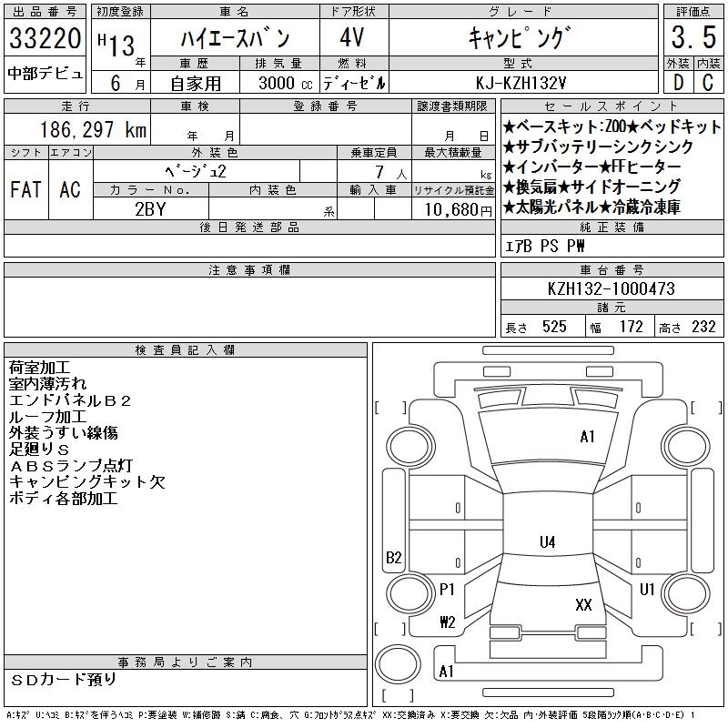The height and width of the screenshot is (728, 728).
Task: Select the P1 paint marker on the diagram
Action: pyautogui.click(x=447, y=590)
